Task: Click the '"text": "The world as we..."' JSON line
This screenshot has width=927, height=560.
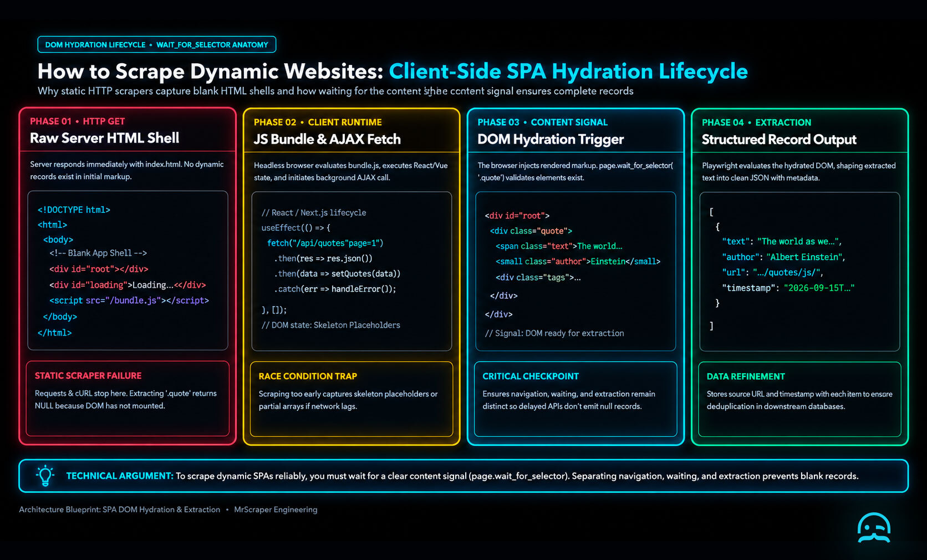Action: click(782, 242)
